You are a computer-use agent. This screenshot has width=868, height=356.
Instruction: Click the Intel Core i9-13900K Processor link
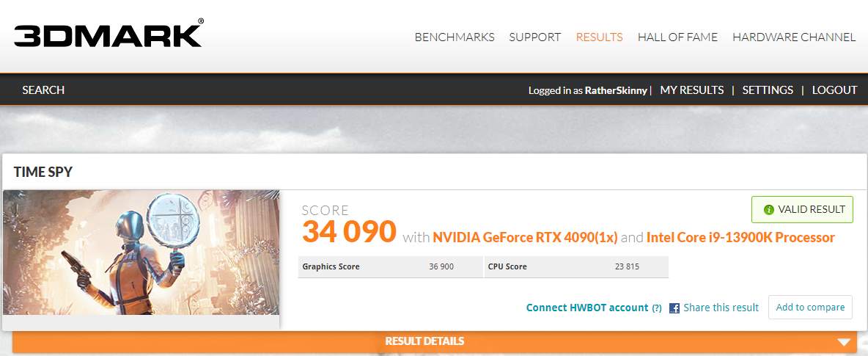click(740, 237)
